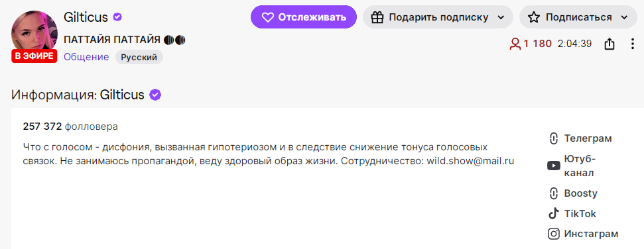Screen dimensions: 644x249
Task: Click the Gilticus channel name at top
Action: (86, 17)
